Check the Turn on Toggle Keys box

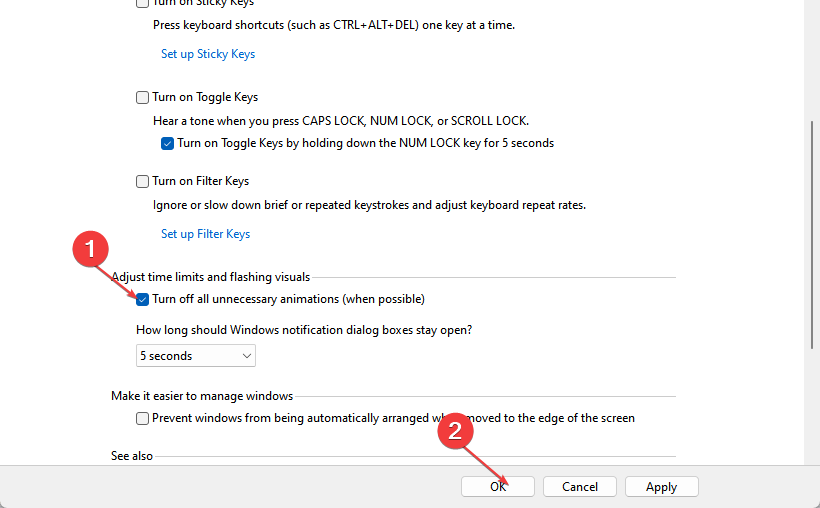point(142,98)
